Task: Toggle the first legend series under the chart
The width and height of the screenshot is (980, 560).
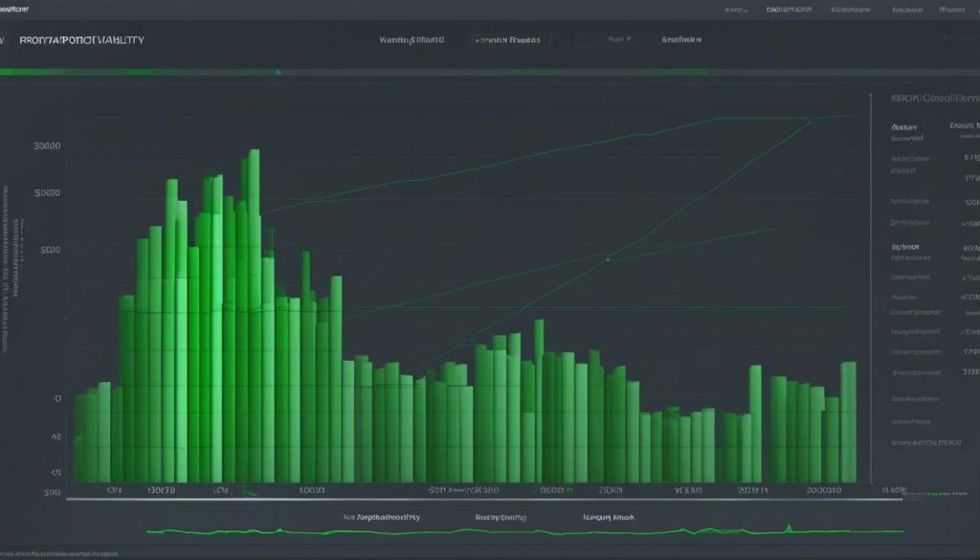Action: (388, 516)
